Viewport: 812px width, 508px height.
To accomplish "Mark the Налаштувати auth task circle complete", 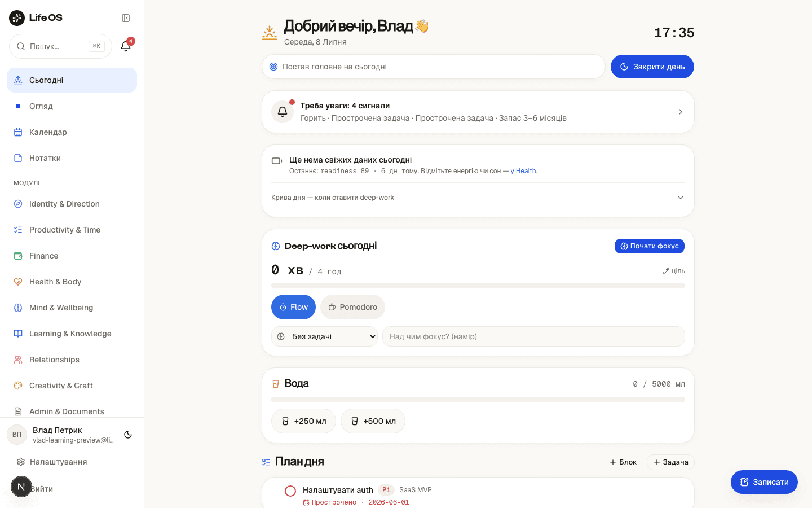I will coord(290,491).
